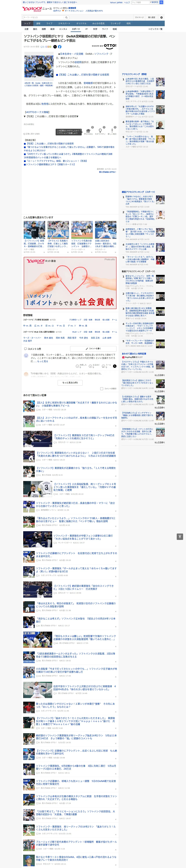The height and width of the screenshot is (868, 186).
Task: Share the article on Facebook
Action: 60,47
